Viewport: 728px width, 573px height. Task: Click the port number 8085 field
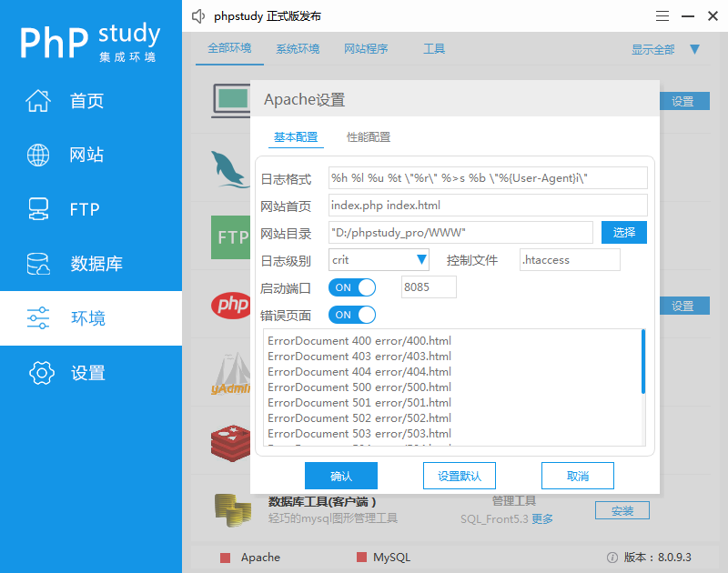pos(429,287)
